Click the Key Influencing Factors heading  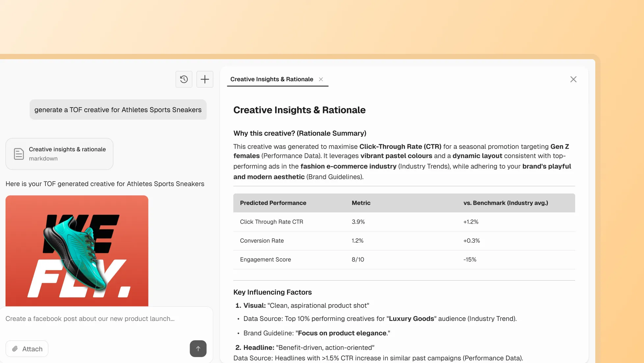point(272,292)
